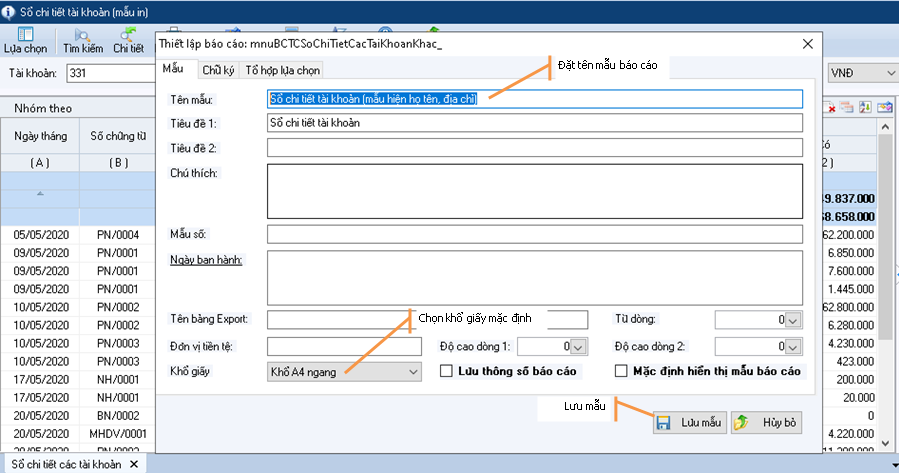Open the Chi tiết toolbar icon
899x473 pixels.
[x=128, y=40]
